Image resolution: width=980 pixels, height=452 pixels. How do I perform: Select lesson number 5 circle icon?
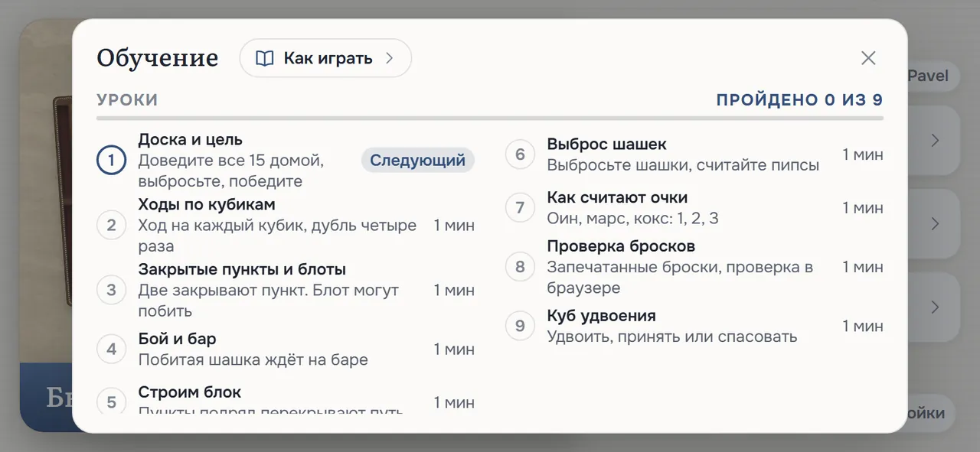(x=111, y=402)
